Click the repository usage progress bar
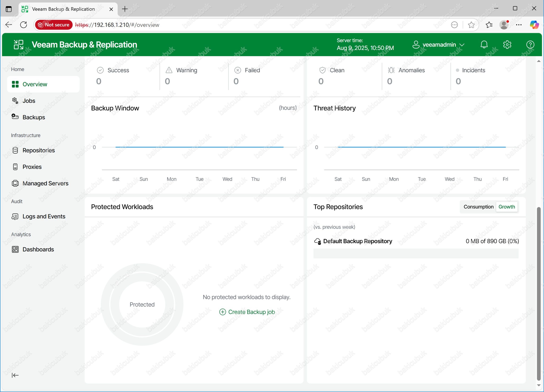The width and height of the screenshot is (544, 392). tap(416, 254)
